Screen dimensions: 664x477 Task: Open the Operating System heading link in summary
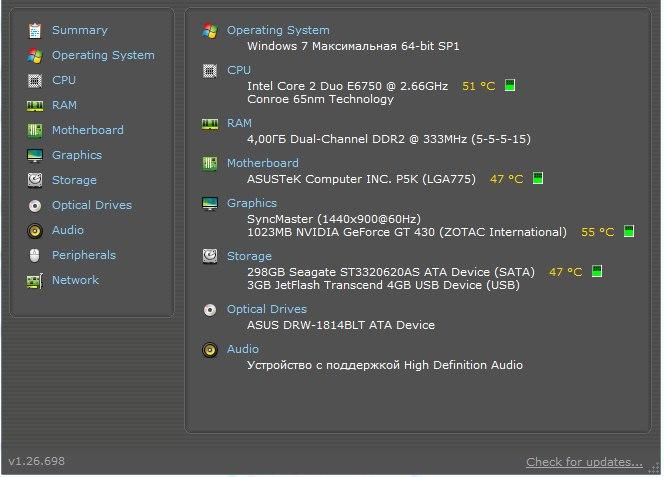coord(278,30)
